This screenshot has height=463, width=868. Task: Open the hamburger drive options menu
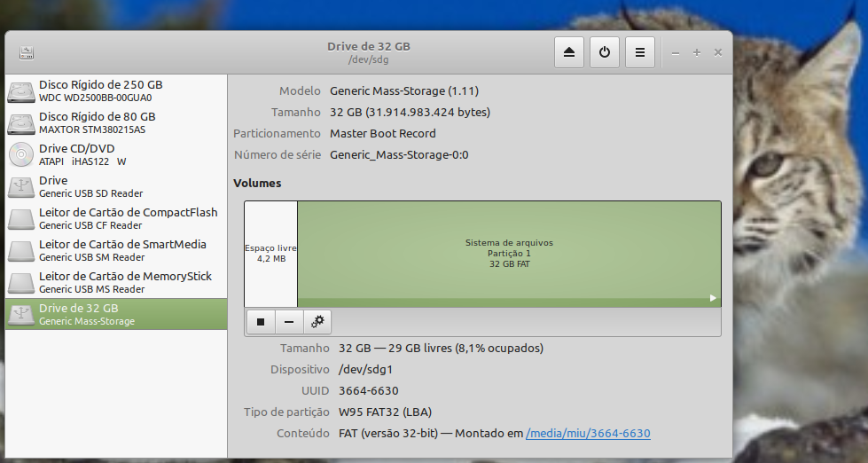(x=640, y=52)
